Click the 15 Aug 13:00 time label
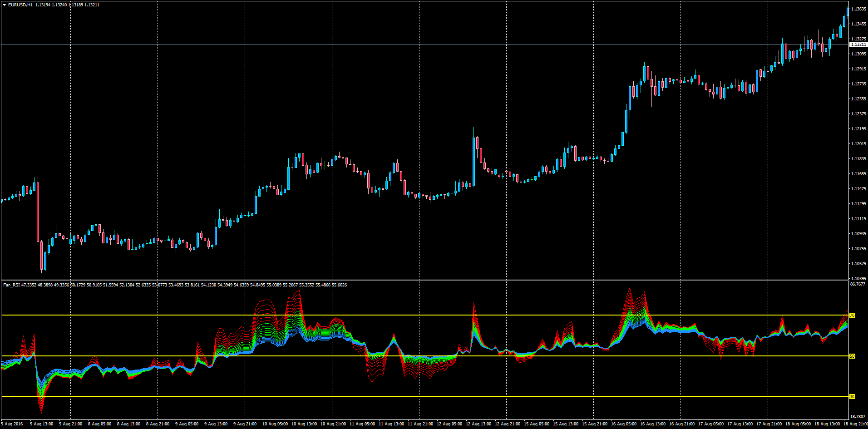The image size is (868, 429). tap(566, 424)
